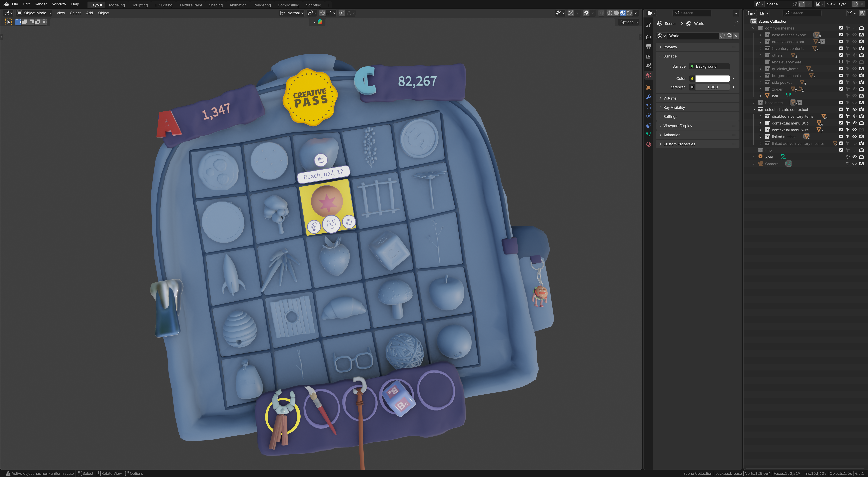Collapse the selected state contextual collection
The image size is (868, 477).
(x=754, y=110)
